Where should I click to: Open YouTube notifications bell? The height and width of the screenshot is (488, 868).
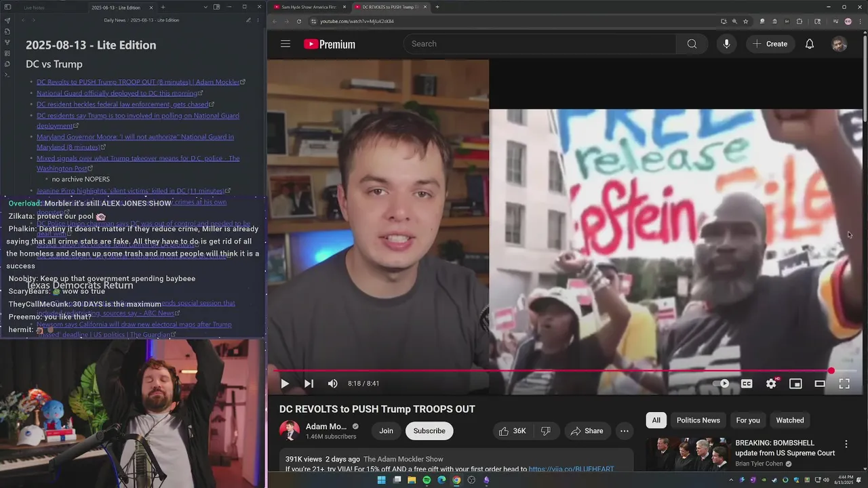(810, 44)
